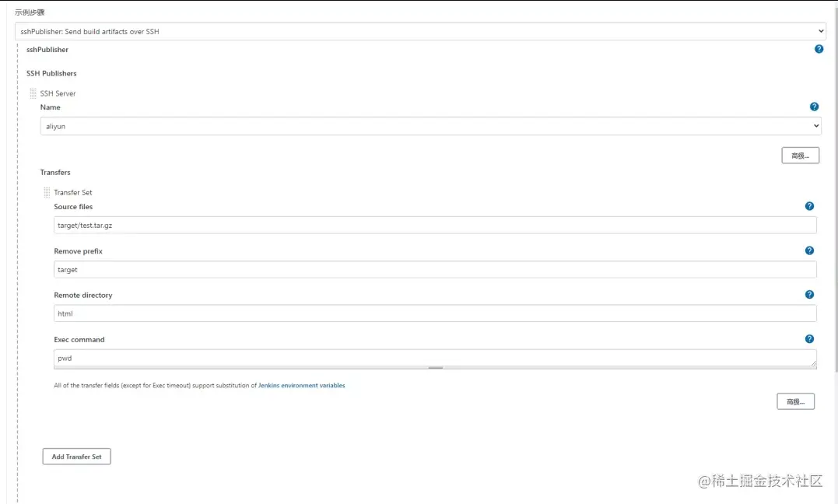Grab the SSH Server drag handle
The height and width of the screenshot is (504, 838).
(33, 93)
